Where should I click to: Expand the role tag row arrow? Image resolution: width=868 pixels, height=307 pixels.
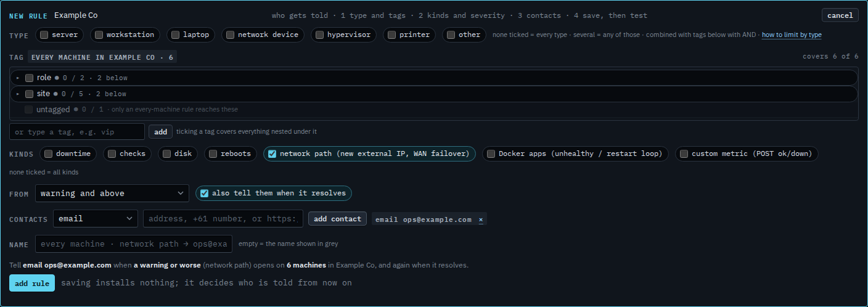[x=18, y=78]
